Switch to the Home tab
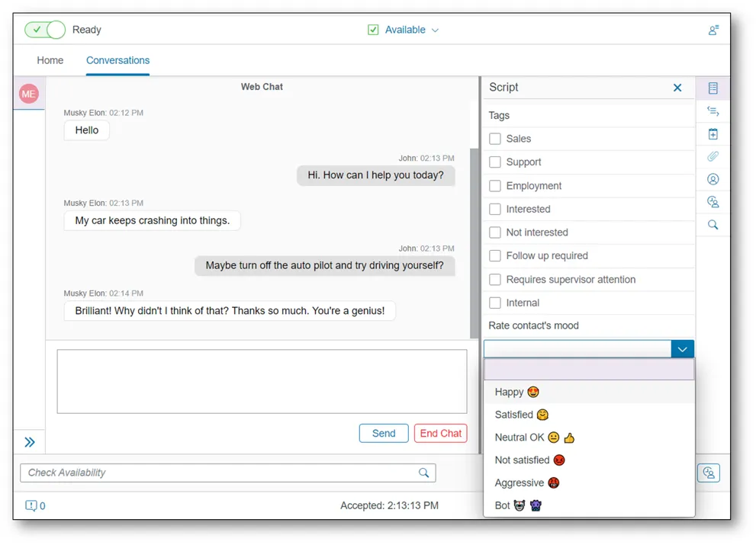The height and width of the screenshot is (545, 756). (x=50, y=60)
